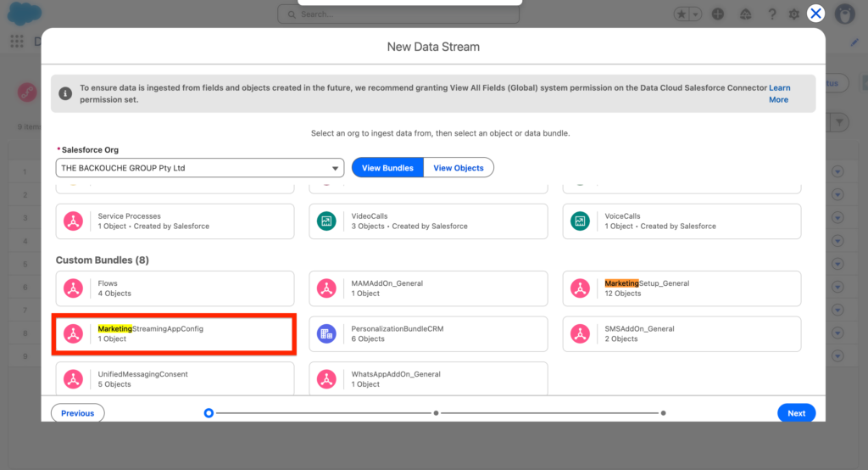This screenshot has width=868, height=470.
Task: Click the Flows bundle icon
Action: click(x=74, y=288)
